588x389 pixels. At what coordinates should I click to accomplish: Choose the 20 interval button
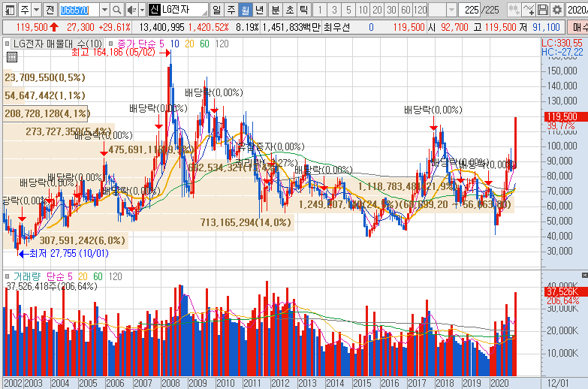tap(377, 10)
